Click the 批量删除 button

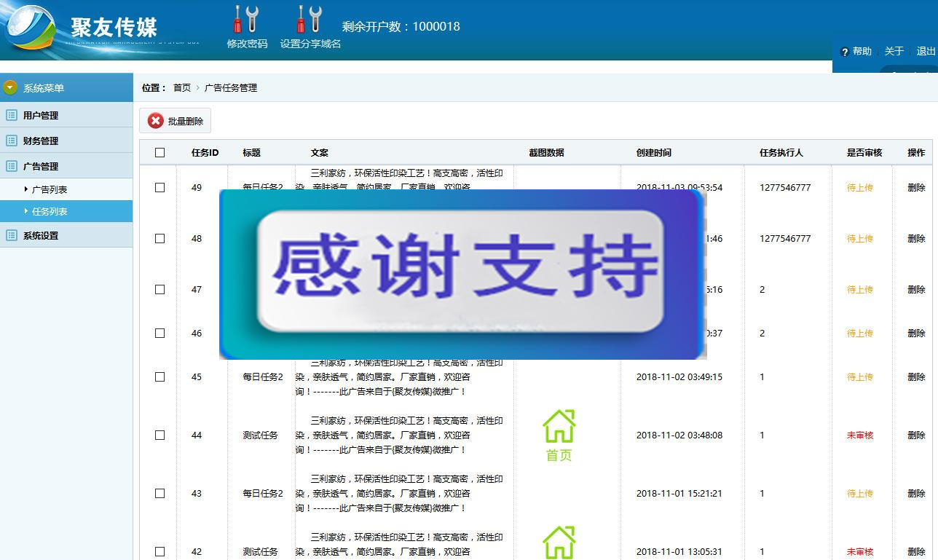(x=175, y=121)
